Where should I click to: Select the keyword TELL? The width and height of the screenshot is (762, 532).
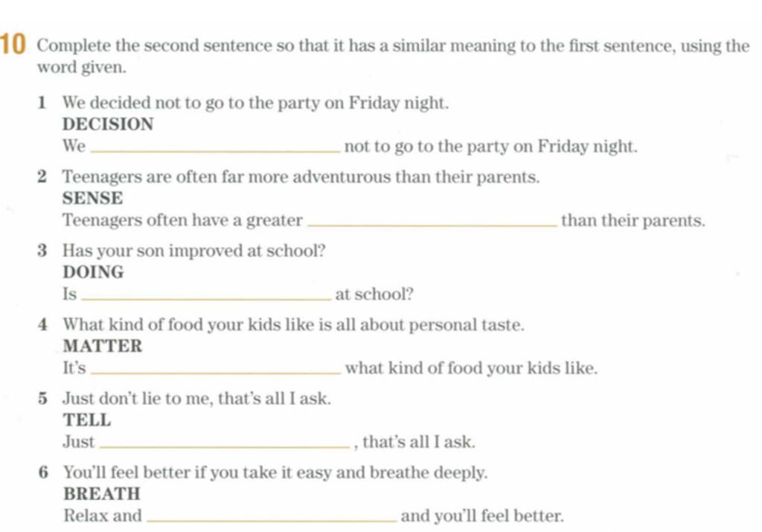pos(87,420)
